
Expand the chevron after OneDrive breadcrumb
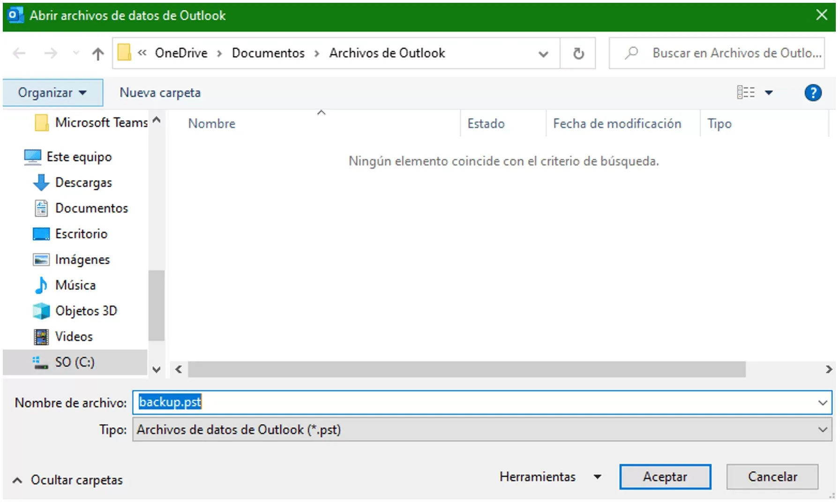(x=219, y=53)
